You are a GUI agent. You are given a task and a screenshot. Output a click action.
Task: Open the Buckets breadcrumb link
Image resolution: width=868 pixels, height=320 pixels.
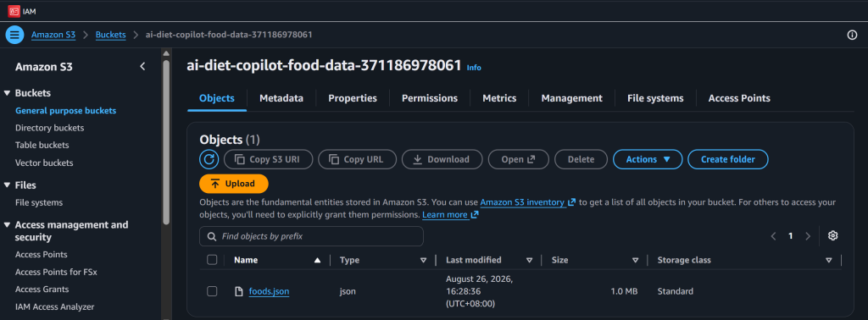tap(111, 35)
